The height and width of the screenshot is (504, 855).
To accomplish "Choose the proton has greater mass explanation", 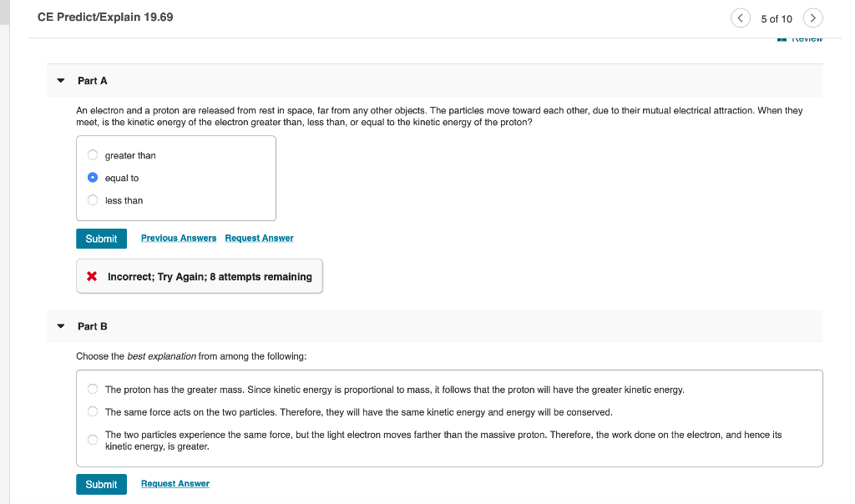I will [x=93, y=389].
